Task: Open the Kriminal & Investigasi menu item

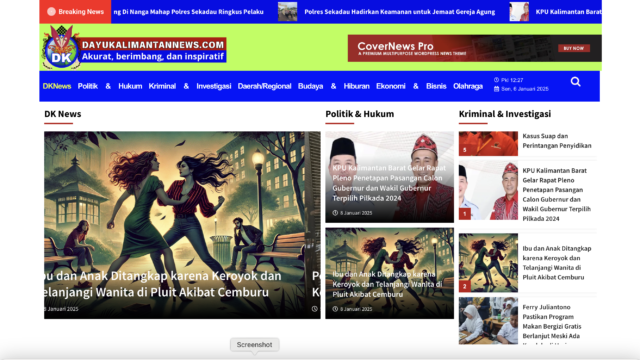Action: (x=190, y=86)
